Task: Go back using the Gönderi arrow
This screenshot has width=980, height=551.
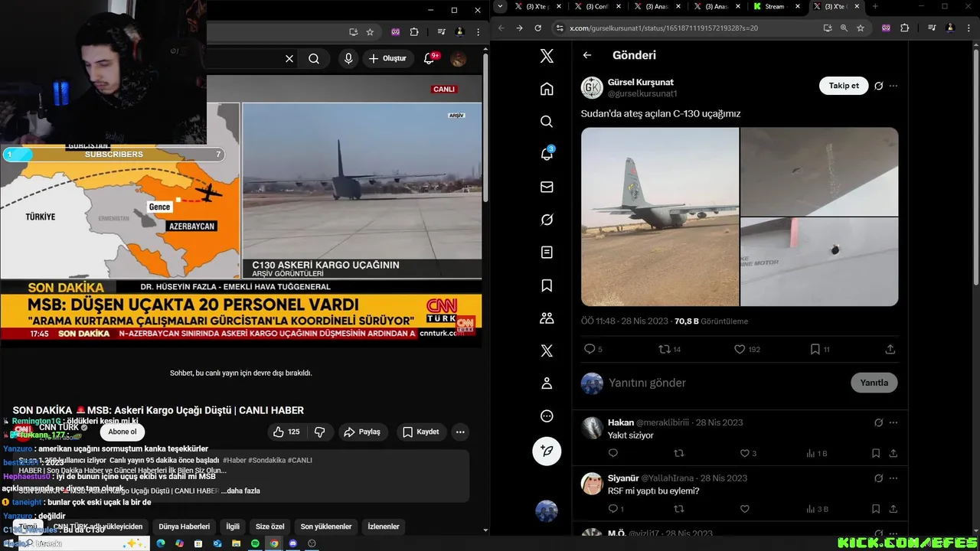Action: coord(587,55)
